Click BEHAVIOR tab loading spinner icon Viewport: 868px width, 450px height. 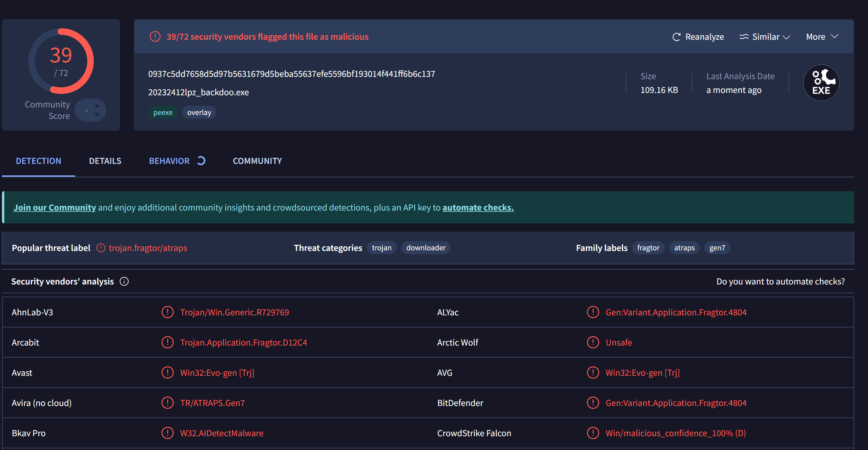pos(201,161)
